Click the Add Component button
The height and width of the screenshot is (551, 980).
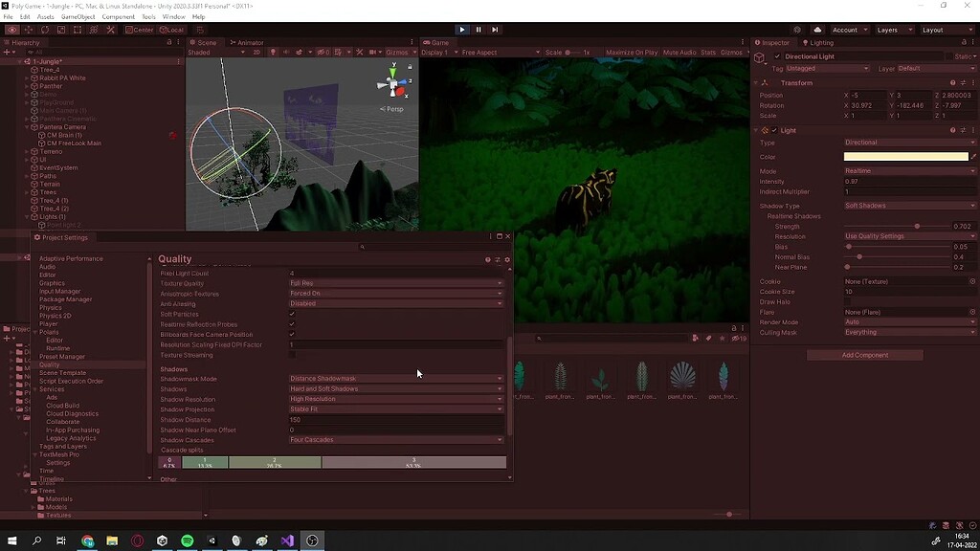click(x=864, y=355)
